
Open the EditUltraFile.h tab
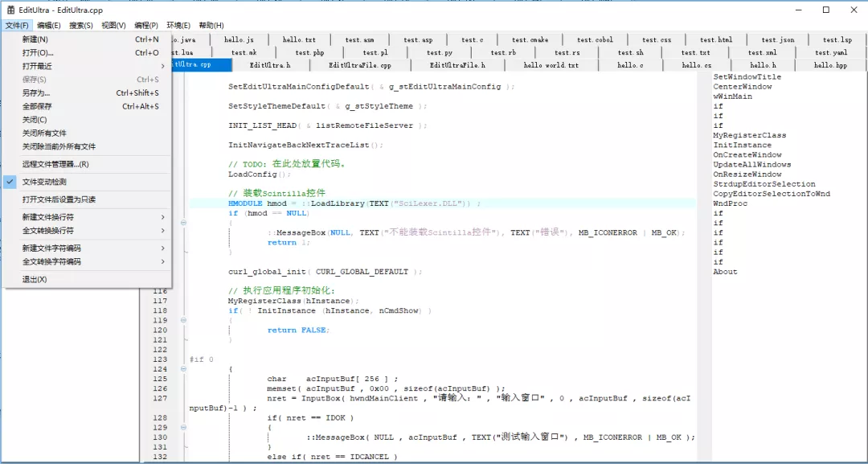458,65
